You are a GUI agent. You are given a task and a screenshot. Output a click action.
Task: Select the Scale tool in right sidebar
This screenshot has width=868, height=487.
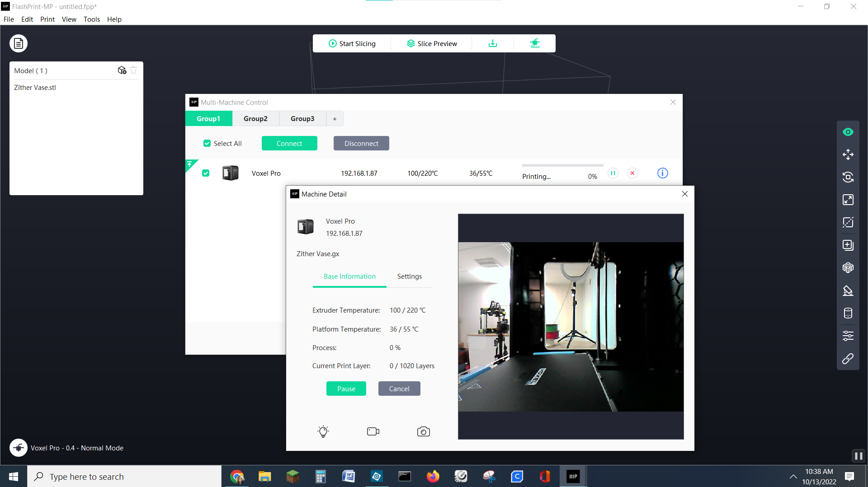pyautogui.click(x=848, y=200)
